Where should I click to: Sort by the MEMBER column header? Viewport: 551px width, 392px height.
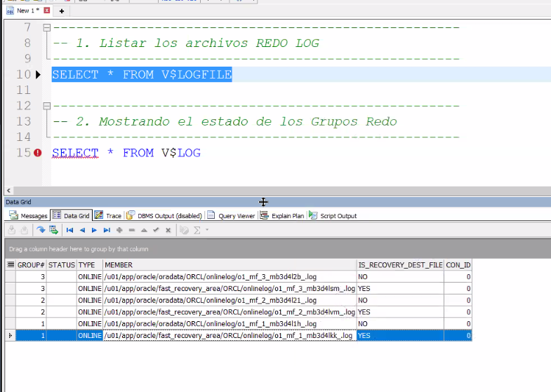[x=229, y=265]
